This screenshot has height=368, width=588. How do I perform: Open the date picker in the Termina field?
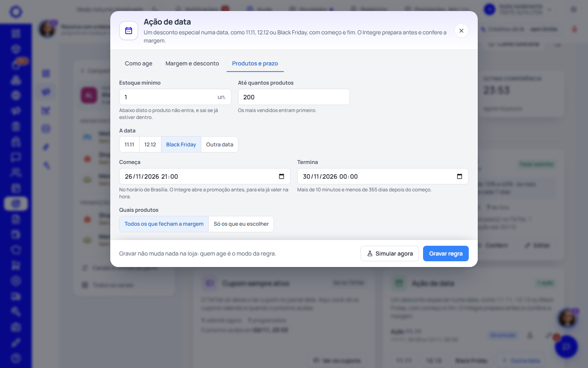pyautogui.click(x=459, y=176)
